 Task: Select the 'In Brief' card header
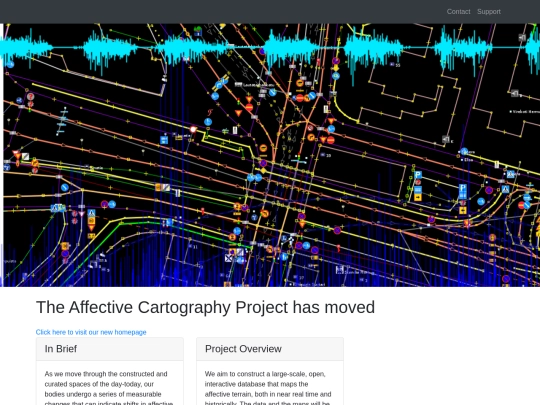tap(110, 349)
